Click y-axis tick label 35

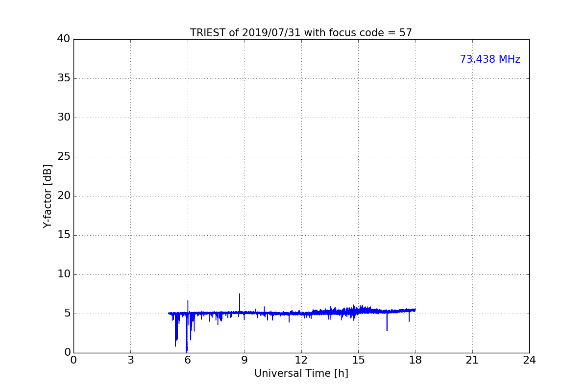64,78
